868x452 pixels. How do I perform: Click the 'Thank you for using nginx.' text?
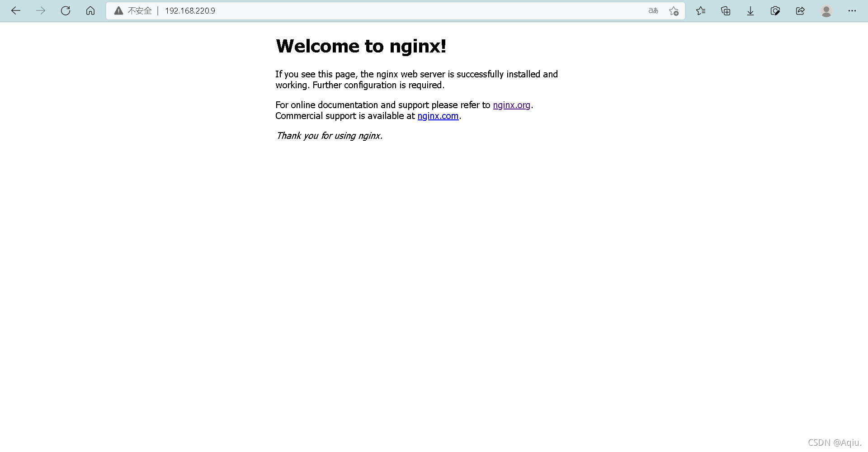click(x=330, y=136)
